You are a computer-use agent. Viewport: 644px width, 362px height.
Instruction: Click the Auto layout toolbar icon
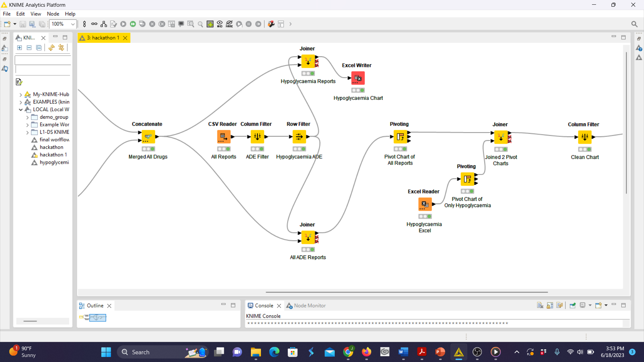[104, 24]
